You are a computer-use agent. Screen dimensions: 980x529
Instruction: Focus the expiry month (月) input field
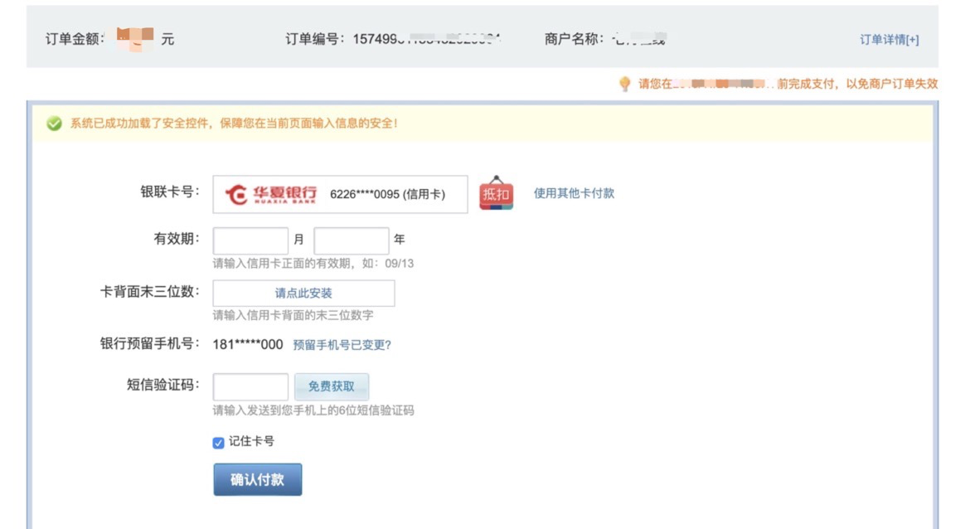click(250, 240)
